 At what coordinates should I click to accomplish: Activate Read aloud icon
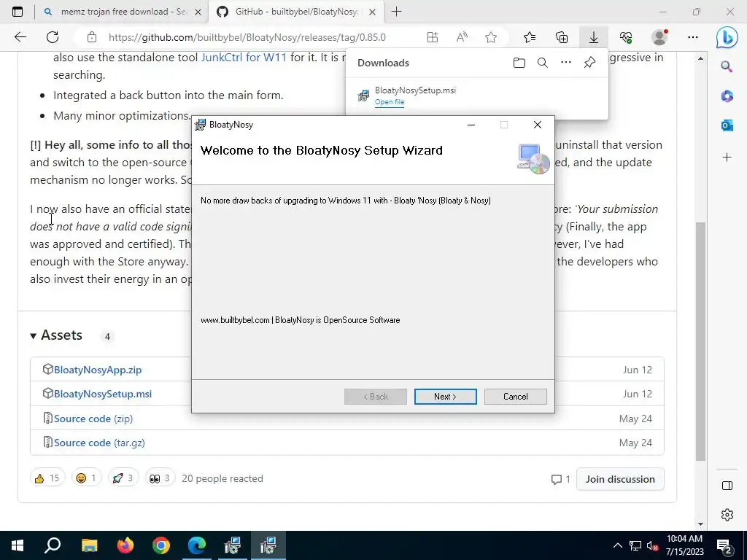click(462, 37)
